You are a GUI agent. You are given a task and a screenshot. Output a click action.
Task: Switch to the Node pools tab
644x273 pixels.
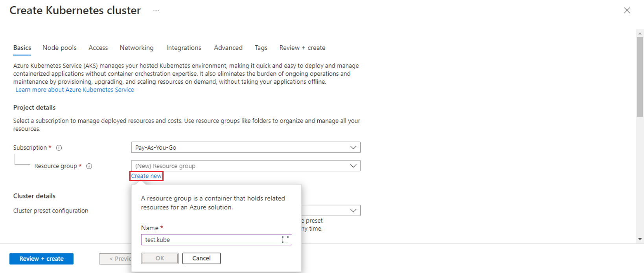(x=59, y=48)
